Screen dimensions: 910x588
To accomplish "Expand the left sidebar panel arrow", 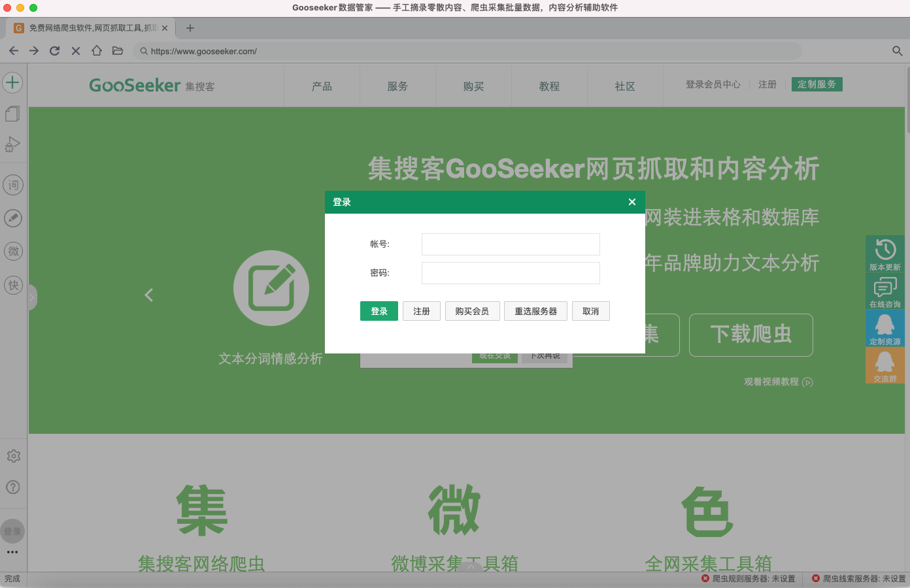I will pyautogui.click(x=31, y=298).
